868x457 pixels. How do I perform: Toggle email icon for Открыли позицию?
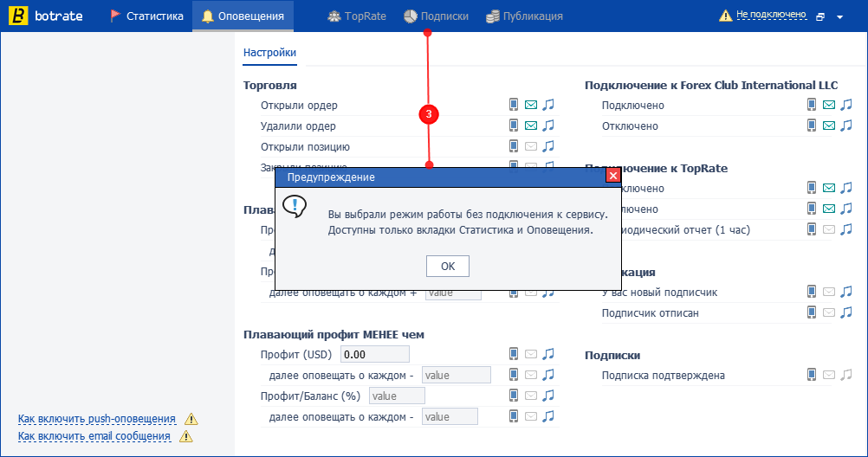531,146
